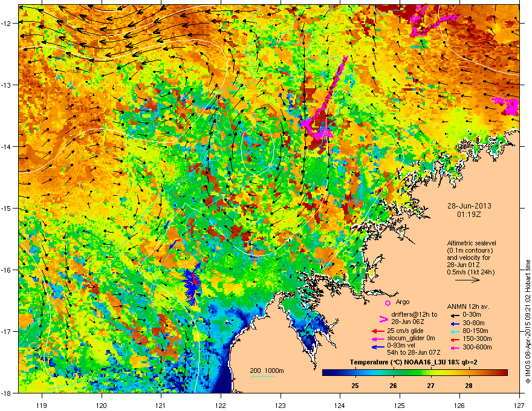532x411 pixels.
Task: Click the long magenta drifter track near 123.5
Action: tap(324, 99)
